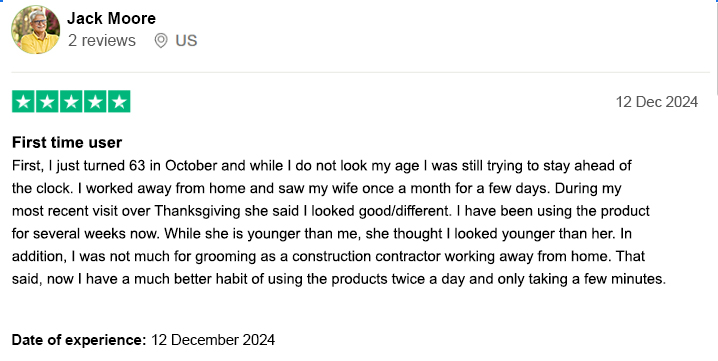Viewport: 718px width, 361px height.
Task: Open Jack Moore's profile picture
Action: pyautogui.click(x=35, y=30)
